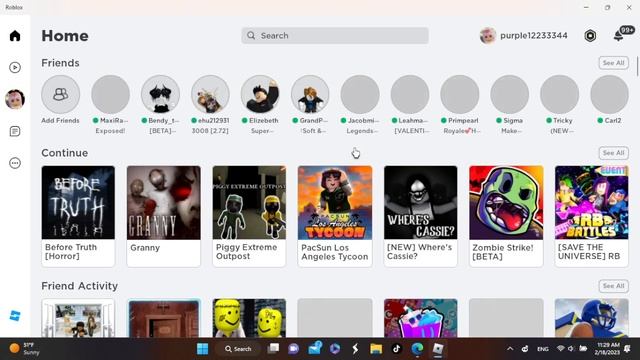Open friend Jacobmi avatar
640x360 pixels.
click(360, 94)
